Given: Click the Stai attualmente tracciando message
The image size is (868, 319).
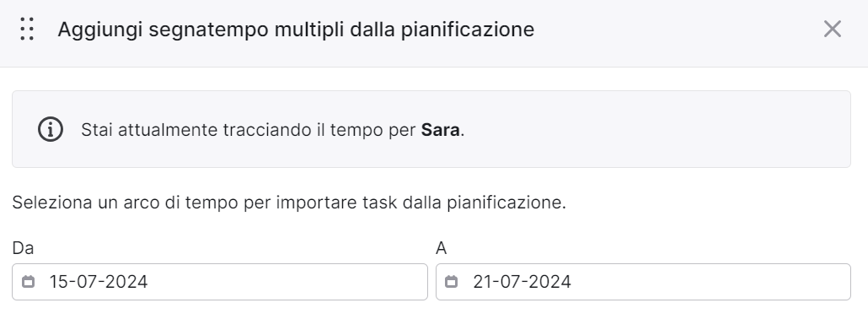Looking at the screenshot, I should point(272,130).
